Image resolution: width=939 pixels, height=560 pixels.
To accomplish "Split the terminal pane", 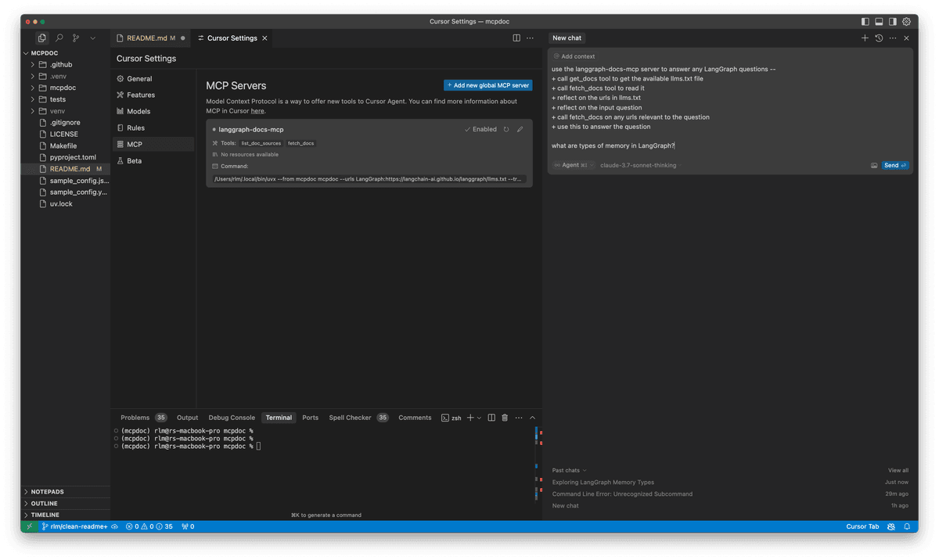I will tap(491, 418).
